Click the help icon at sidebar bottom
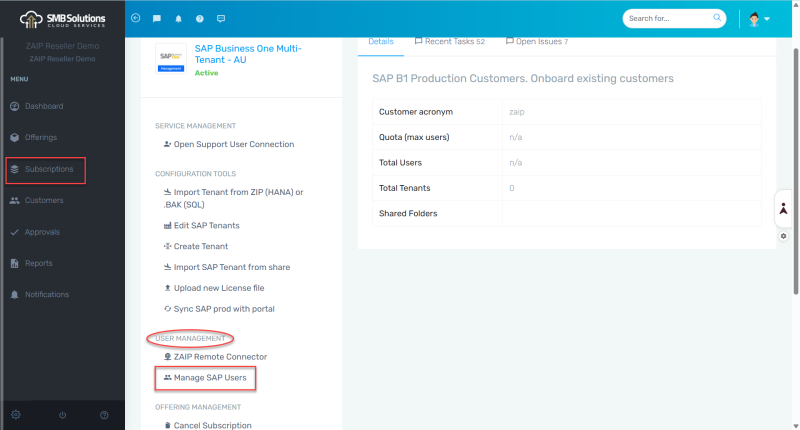This screenshot has height=430, width=800. point(104,414)
